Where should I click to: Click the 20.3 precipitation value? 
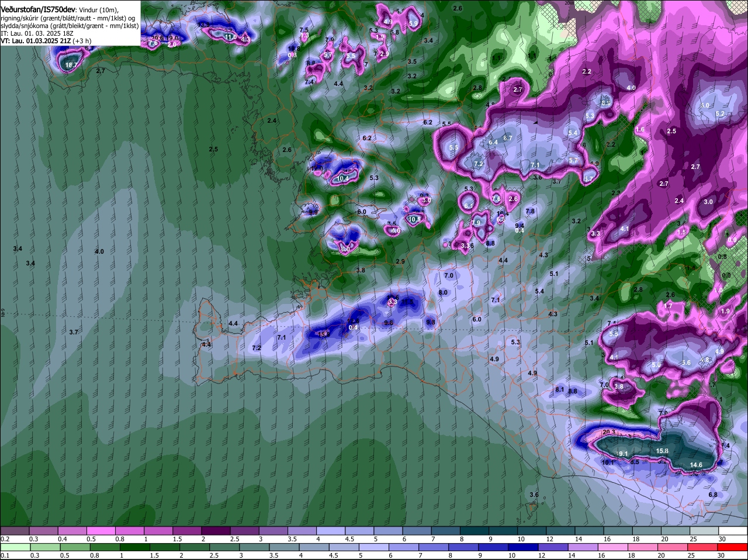[608, 432]
